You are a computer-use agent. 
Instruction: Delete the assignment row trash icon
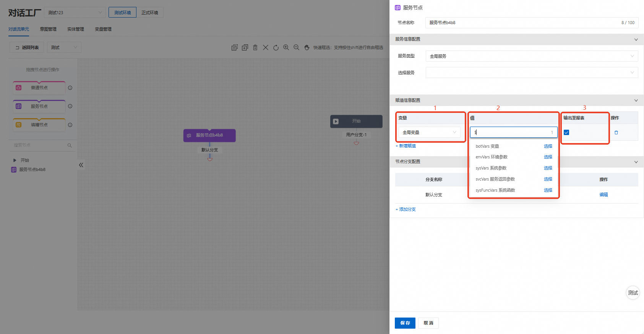(616, 132)
